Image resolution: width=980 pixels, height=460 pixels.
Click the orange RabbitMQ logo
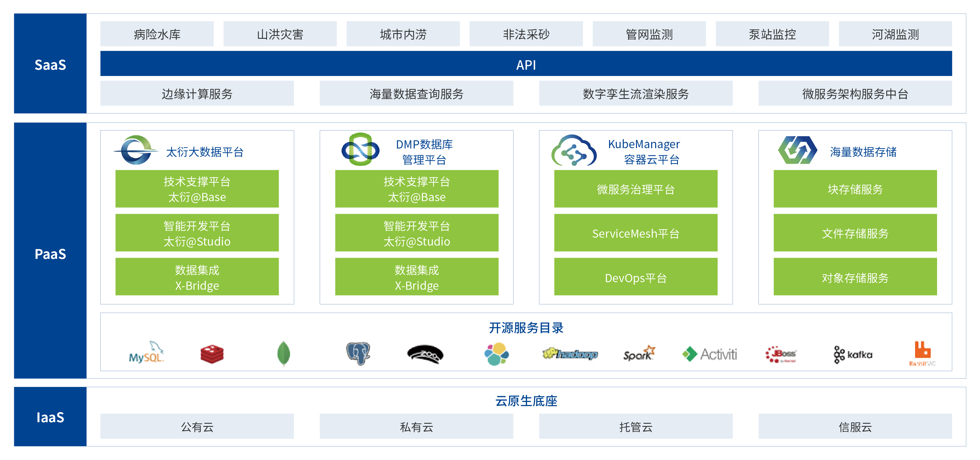pyautogui.click(x=922, y=353)
